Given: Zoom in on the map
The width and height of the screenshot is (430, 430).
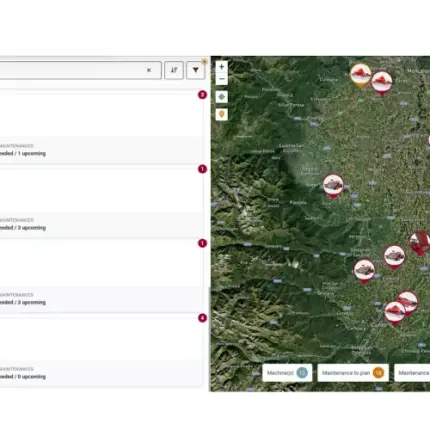Looking at the screenshot, I should click(222, 67).
